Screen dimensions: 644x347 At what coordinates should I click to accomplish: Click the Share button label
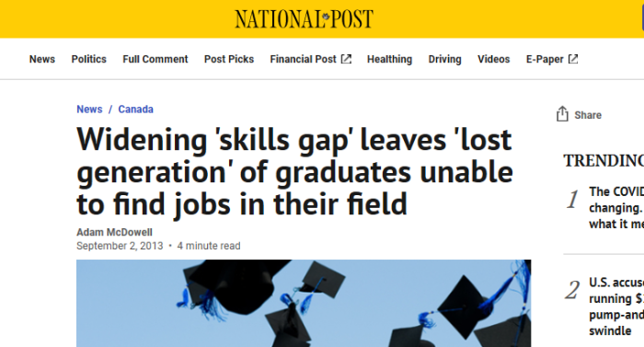point(588,115)
